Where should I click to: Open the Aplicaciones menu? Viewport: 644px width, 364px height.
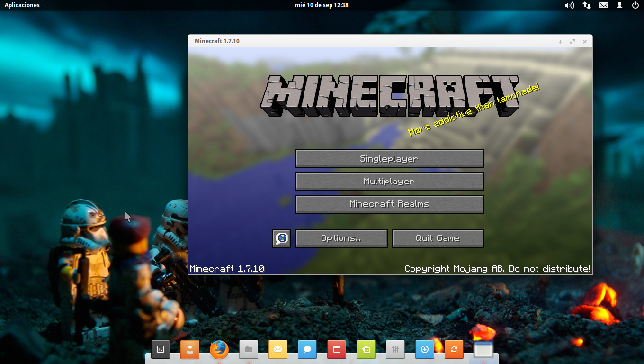click(22, 5)
